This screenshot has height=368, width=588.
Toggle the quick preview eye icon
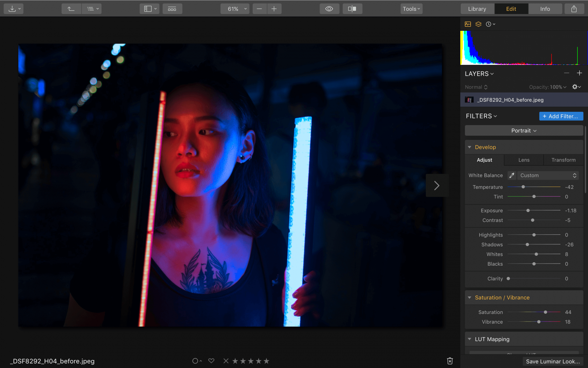(x=329, y=8)
